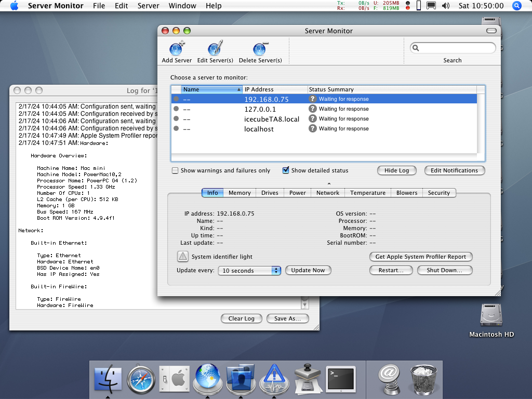Open the Trash in the Dock
Image resolution: width=532 pixels, height=399 pixels.
pyautogui.click(x=423, y=379)
